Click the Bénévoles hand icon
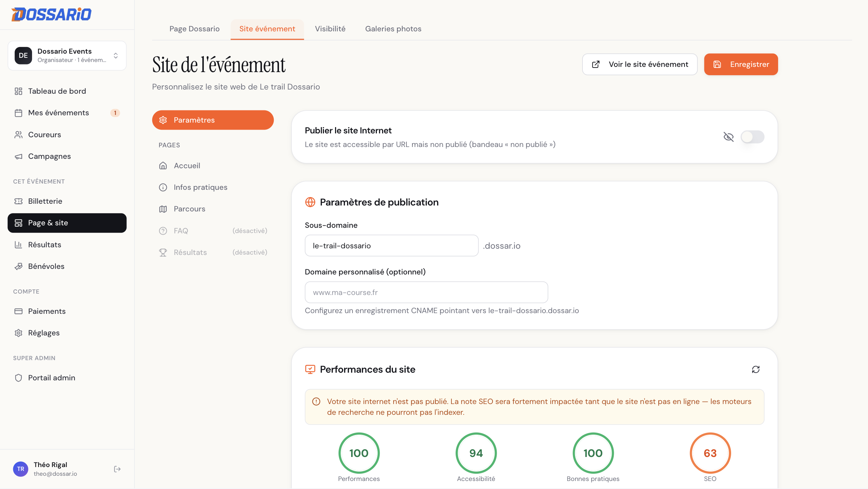Image resolution: width=868 pixels, height=489 pixels. pos(18,266)
